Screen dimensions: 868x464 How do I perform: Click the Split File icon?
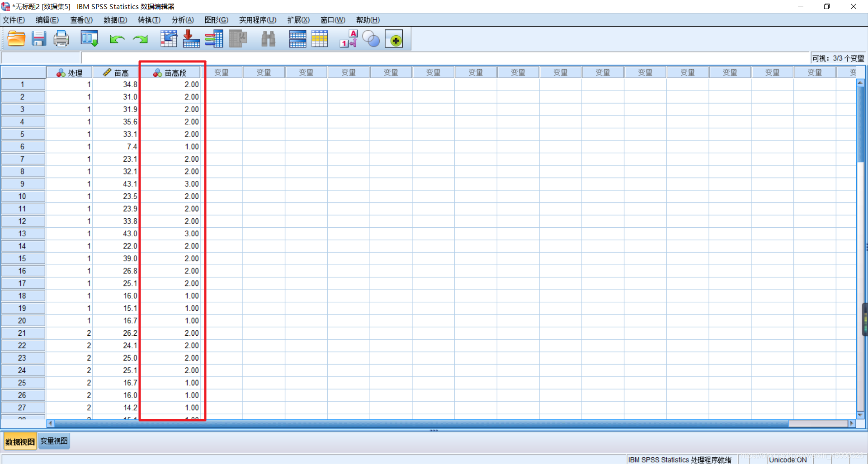[x=297, y=39]
